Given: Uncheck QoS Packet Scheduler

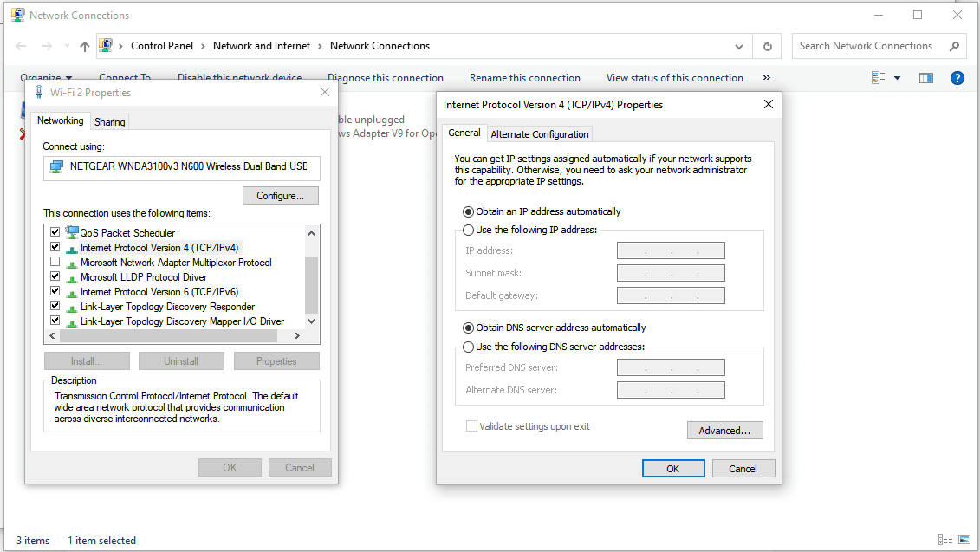Looking at the screenshot, I should [x=55, y=232].
